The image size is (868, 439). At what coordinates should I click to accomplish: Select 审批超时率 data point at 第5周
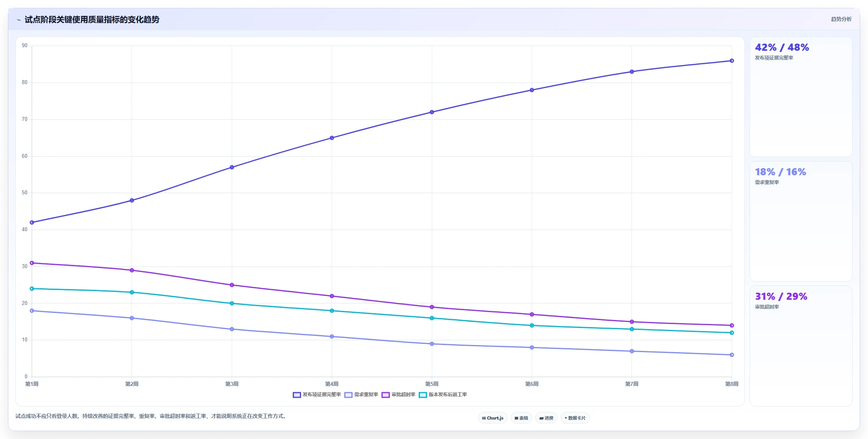pos(432,307)
